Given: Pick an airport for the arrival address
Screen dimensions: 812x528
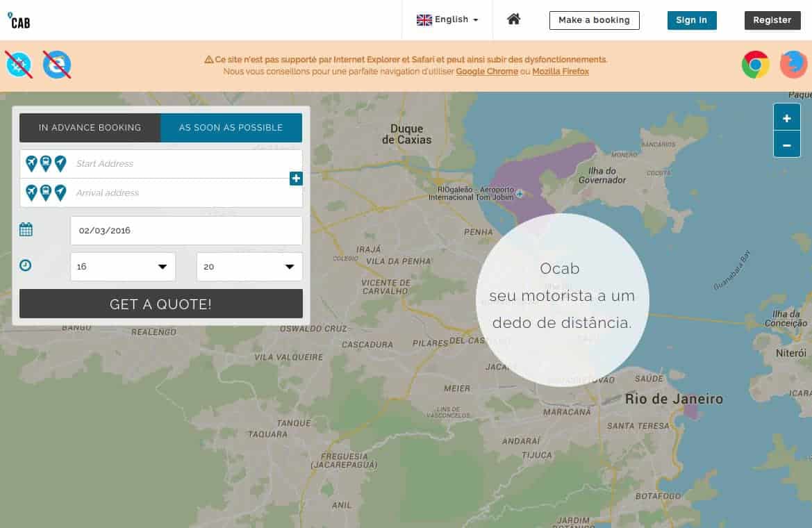Looking at the screenshot, I should [x=31, y=192].
